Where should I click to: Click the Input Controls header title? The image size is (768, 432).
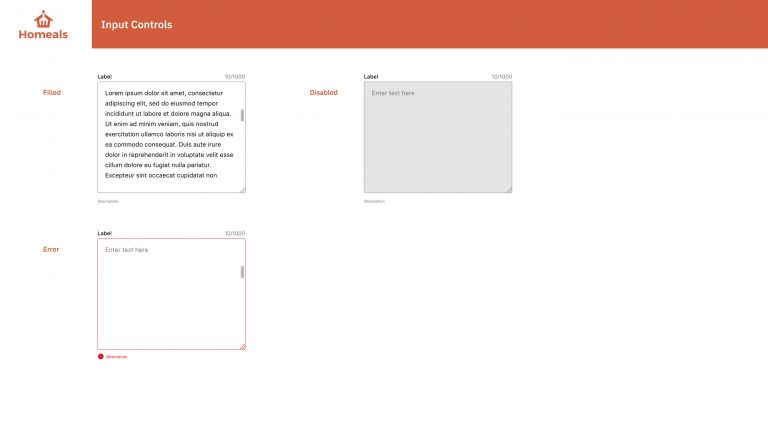(x=137, y=24)
